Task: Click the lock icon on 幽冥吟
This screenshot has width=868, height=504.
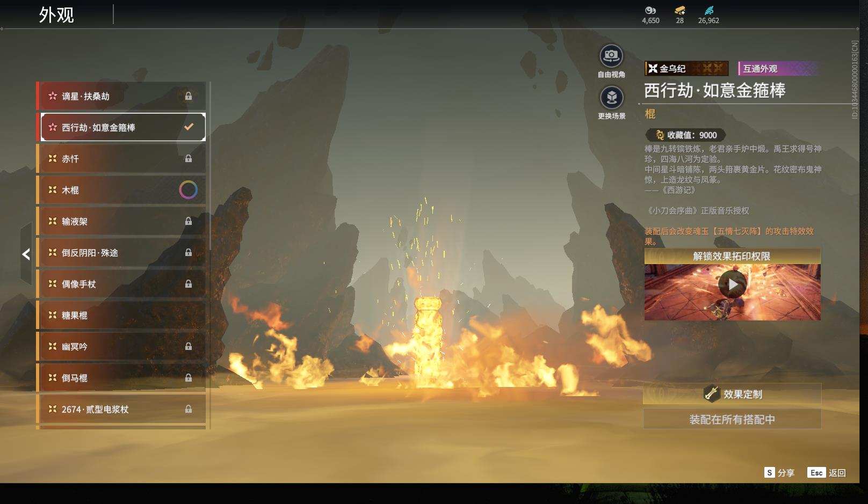Action: pos(189,346)
